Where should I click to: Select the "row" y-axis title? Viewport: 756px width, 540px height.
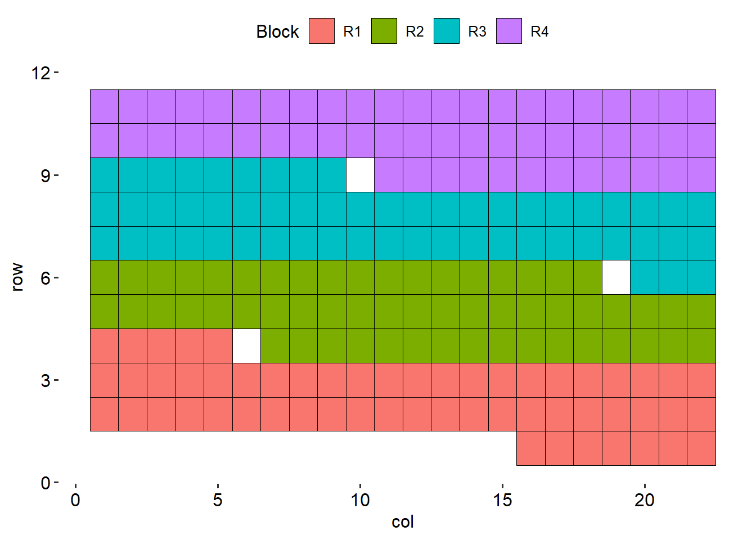pos(17,277)
